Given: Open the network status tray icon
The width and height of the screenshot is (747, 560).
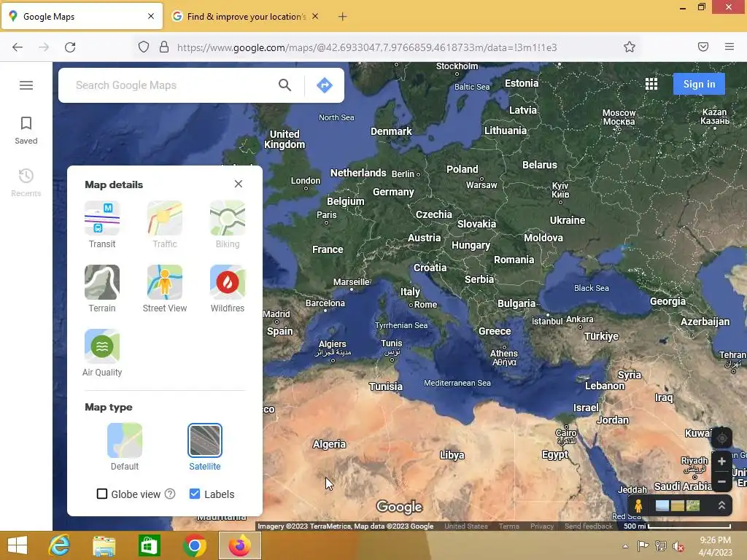Looking at the screenshot, I should click(661, 546).
